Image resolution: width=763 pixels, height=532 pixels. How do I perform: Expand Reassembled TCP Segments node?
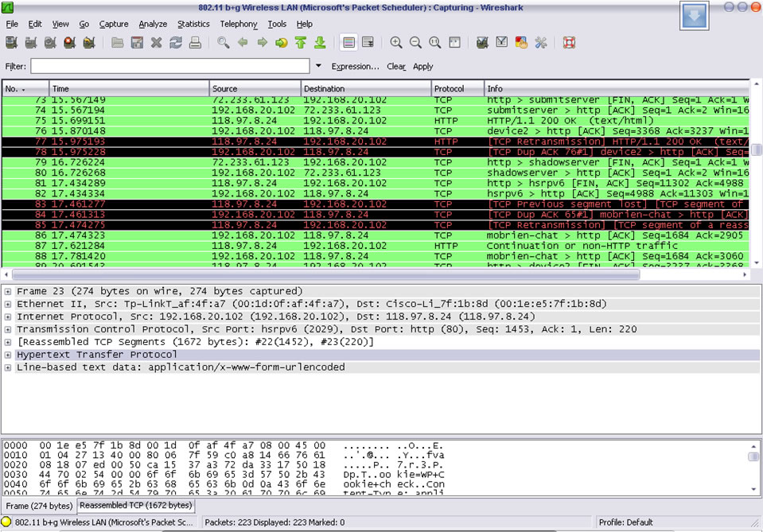pyautogui.click(x=8, y=342)
